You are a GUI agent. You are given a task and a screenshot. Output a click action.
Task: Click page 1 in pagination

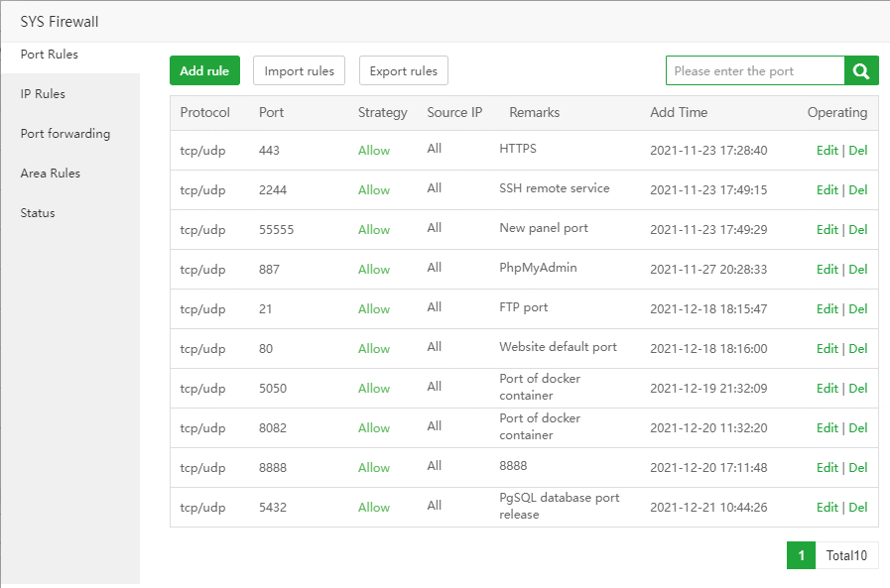coord(801,556)
